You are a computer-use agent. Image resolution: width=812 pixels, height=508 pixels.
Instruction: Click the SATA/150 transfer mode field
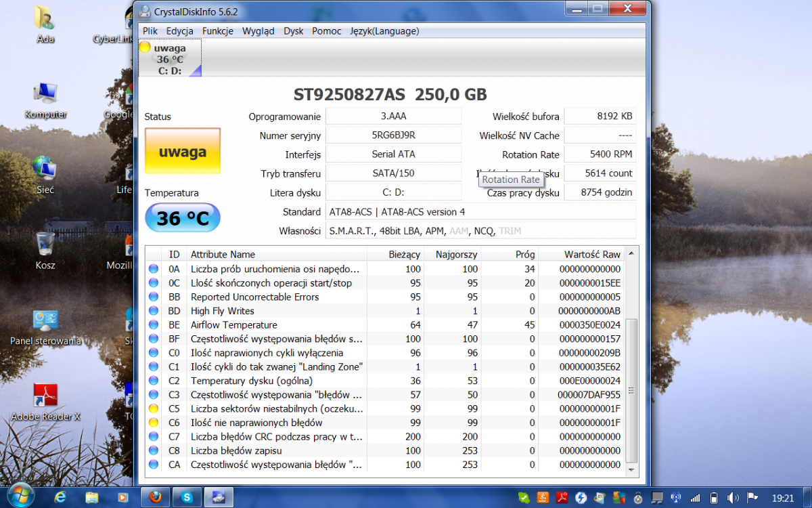(394, 173)
